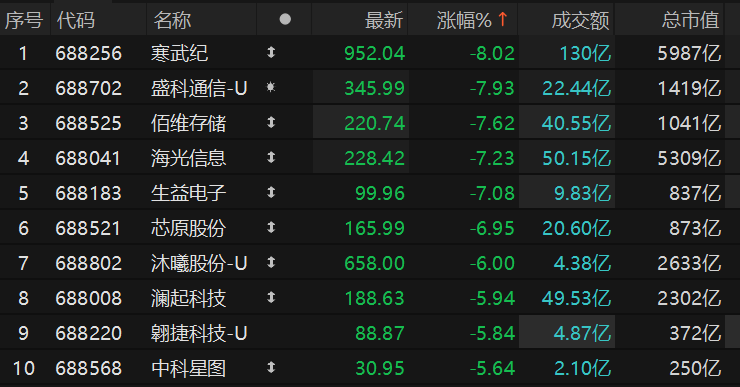
Task: Click market cap 250亿
Action: (x=695, y=368)
